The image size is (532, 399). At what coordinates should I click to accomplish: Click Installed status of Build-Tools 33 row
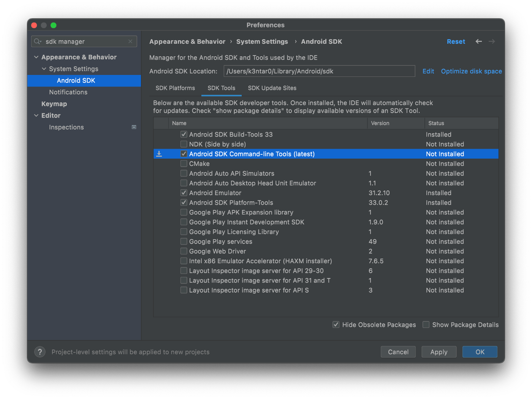(x=439, y=134)
